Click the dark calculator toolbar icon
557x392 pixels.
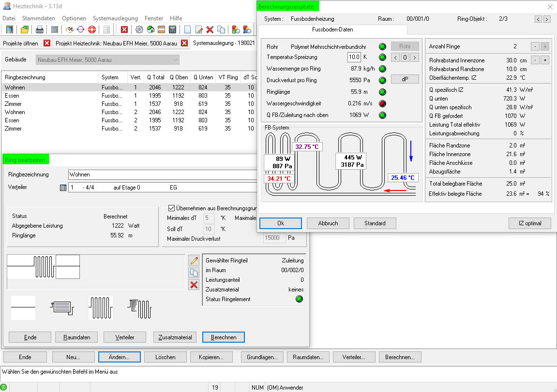(173, 29)
